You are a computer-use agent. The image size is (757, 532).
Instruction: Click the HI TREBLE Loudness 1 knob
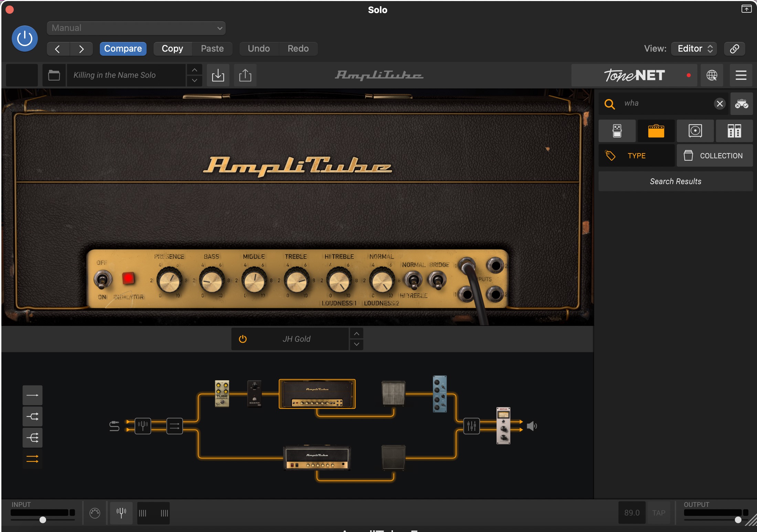pyautogui.click(x=339, y=281)
